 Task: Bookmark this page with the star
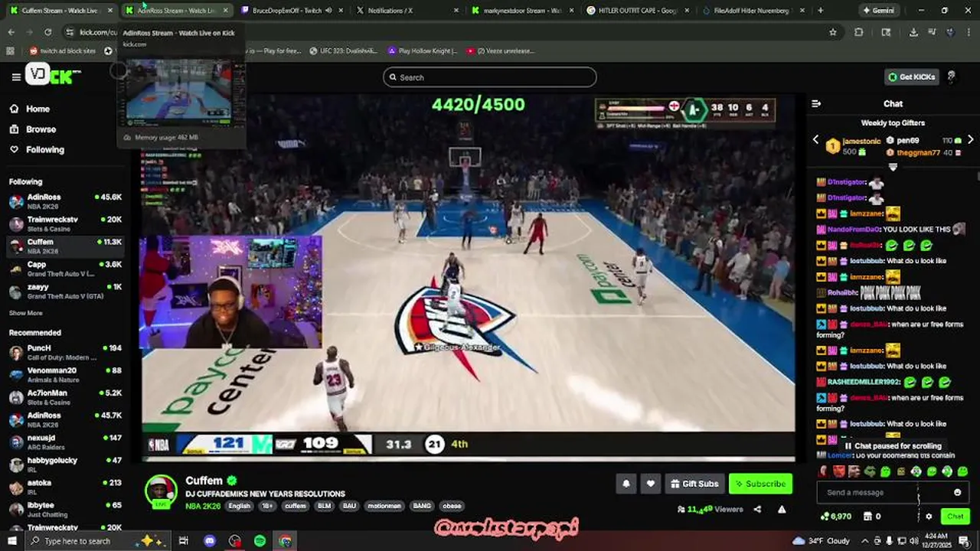tap(833, 32)
